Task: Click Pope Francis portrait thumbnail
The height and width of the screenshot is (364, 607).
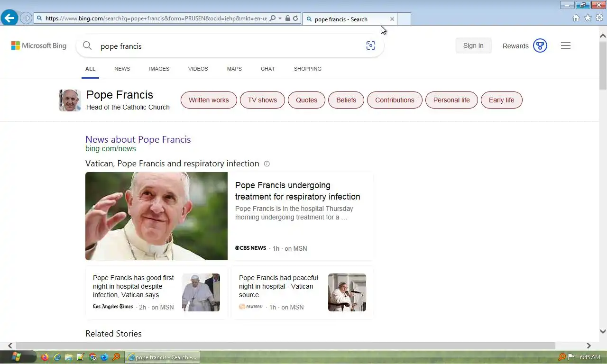Action: click(70, 100)
